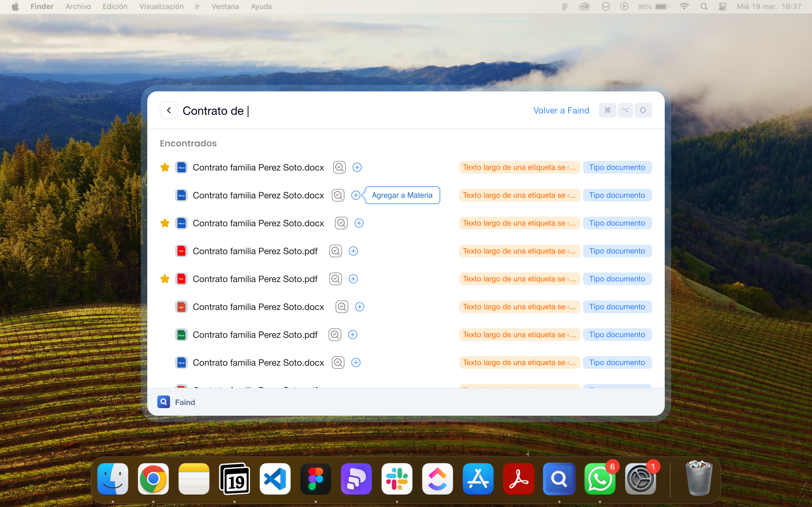Open the Archivo menu
The image size is (812, 507).
78,6
